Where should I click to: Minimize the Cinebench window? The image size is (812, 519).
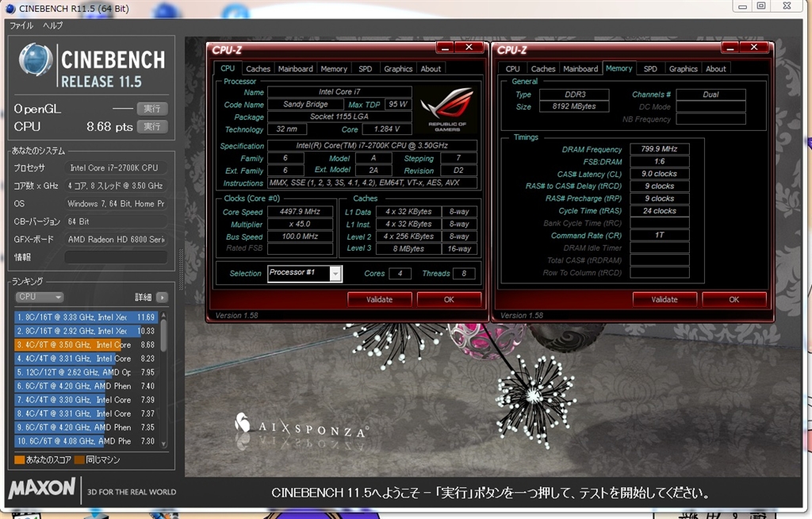pyautogui.click(x=742, y=6)
